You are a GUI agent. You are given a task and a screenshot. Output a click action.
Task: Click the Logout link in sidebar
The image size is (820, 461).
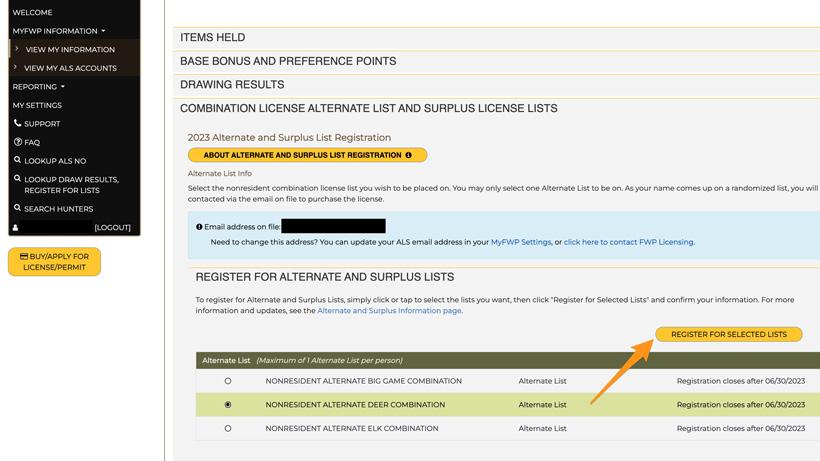(112, 228)
